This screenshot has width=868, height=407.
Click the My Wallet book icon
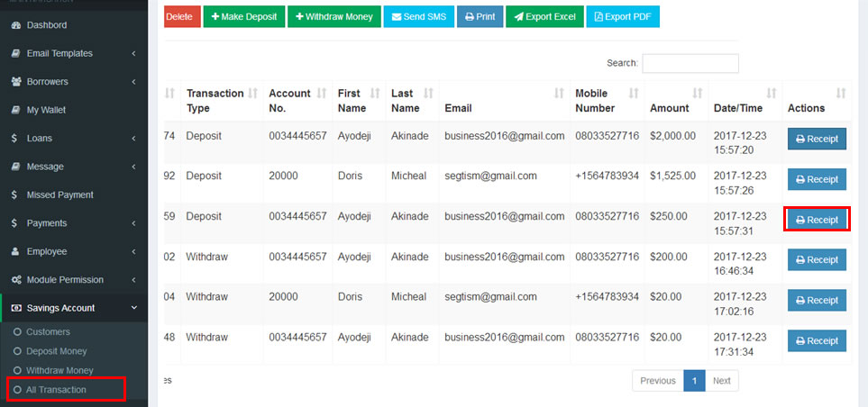(15, 110)
